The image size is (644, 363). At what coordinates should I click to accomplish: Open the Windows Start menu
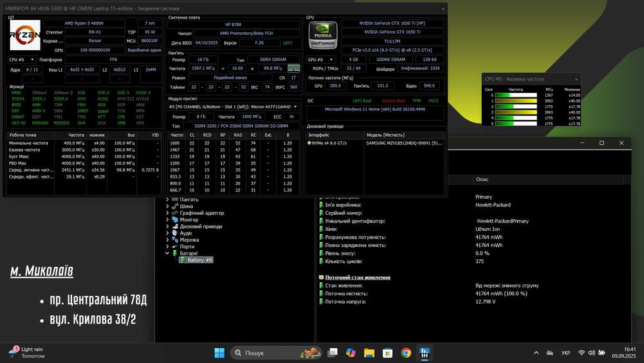point(219,353)
